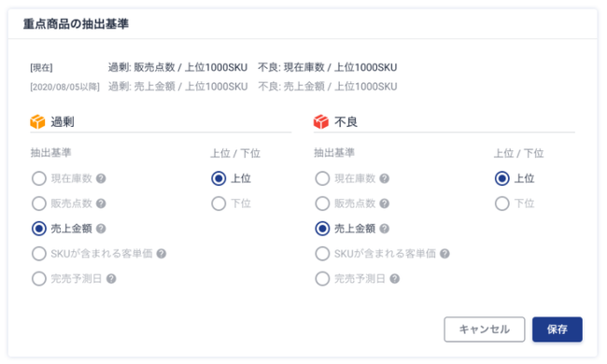Viewport: 607px width, 364px height.
Task: Select 販売点数 radio under 過剰
Action: click(39, 203)
